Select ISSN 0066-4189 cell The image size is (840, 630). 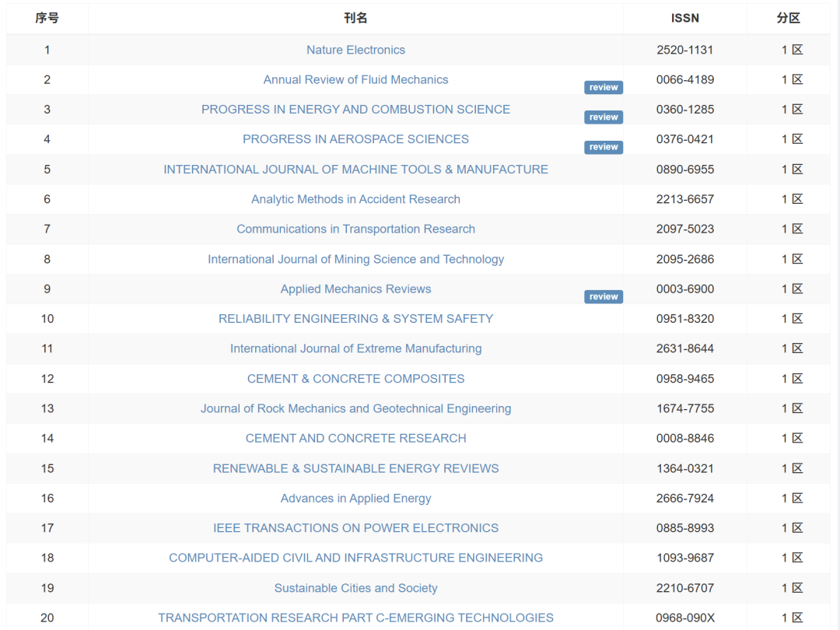(x=685, y=80)
